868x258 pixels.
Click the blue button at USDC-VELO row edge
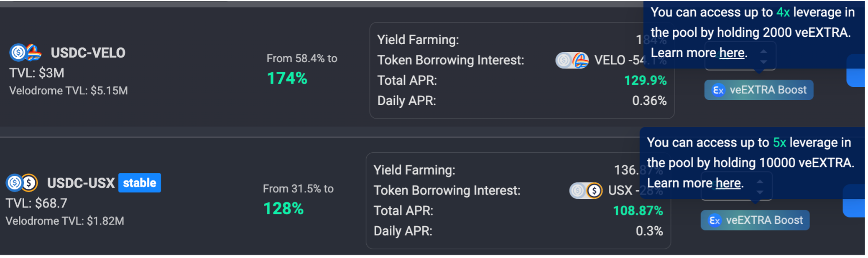click(x=856, y=70)
